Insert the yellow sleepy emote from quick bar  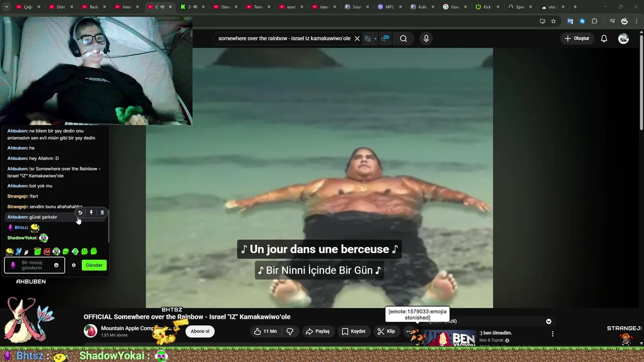(10, 251)
